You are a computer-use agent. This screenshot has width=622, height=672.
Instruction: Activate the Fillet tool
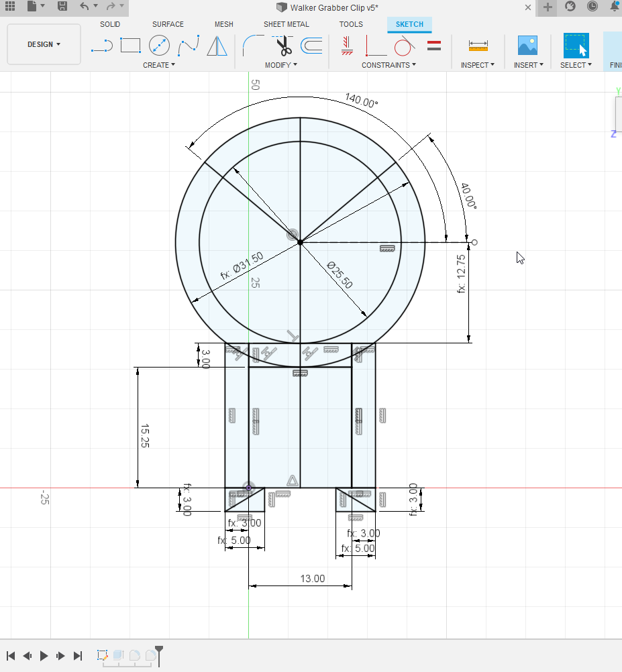(254, 46)
